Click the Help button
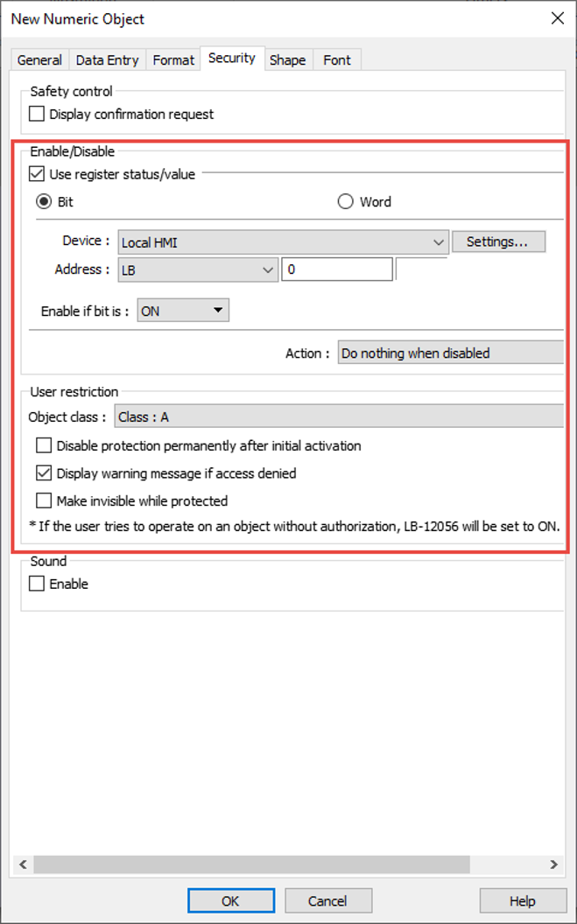This screenshot has width=577, height=924. 522,900
